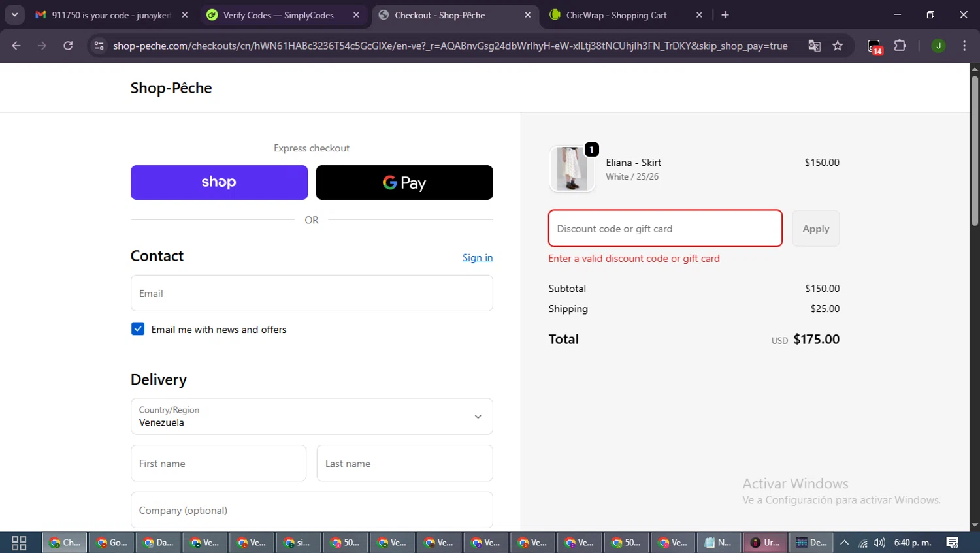The height and width of the screenshot is (553, 980).
Task: Click the back navigation arrow
Action: pyautogui.click(x=16, y=46)
